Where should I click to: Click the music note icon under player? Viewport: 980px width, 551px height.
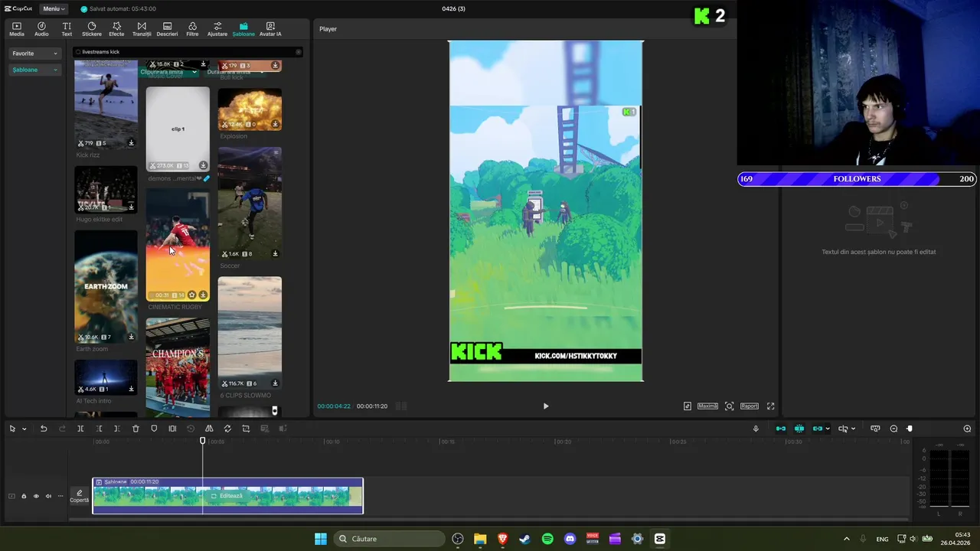coord(688,406)
